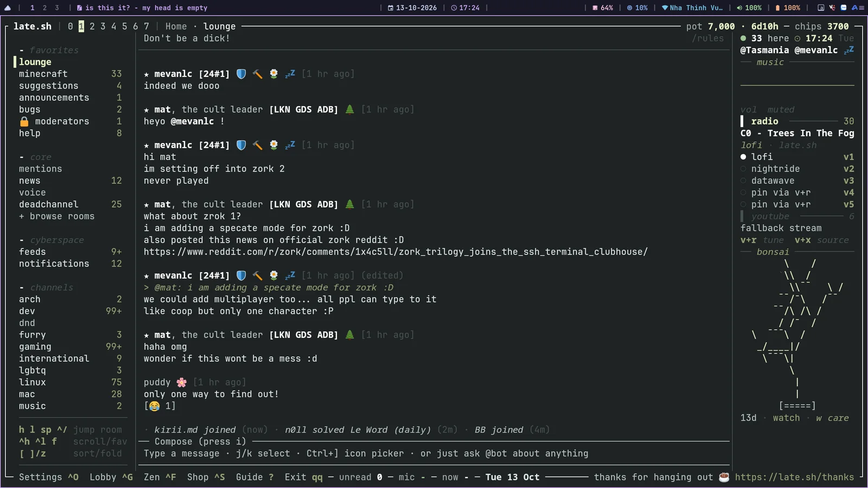Screen dimensions: 868x488
Task: Switch to tab number 7
Action: (x=146, y=26)
